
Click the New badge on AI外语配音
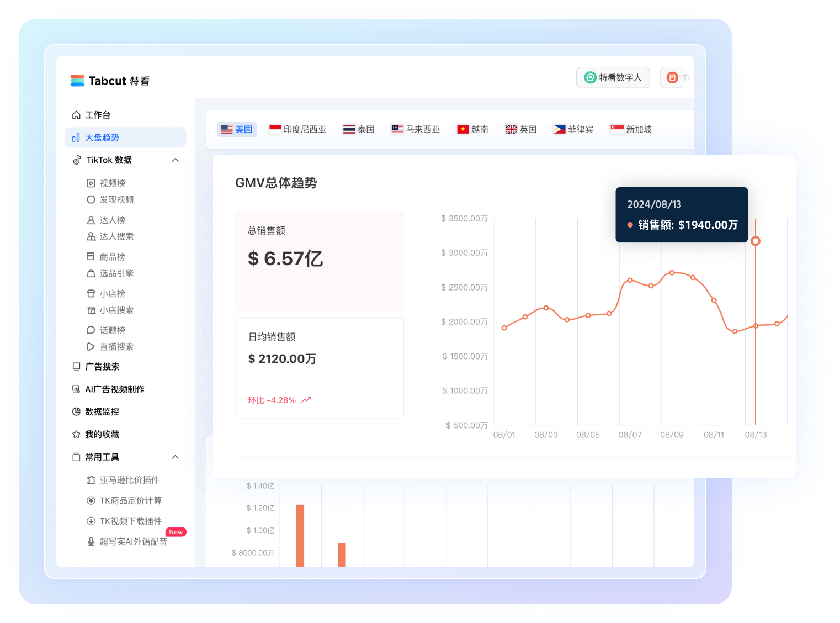point(176,532)
